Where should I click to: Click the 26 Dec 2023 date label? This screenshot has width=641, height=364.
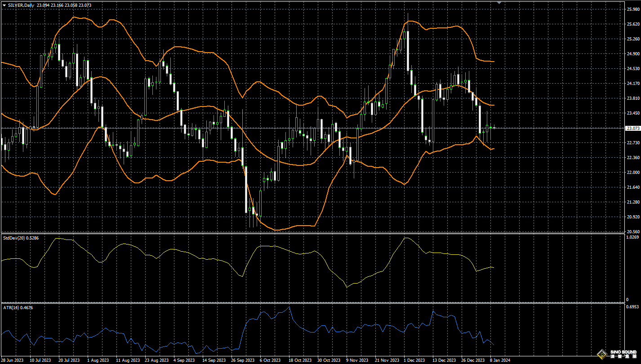[x=472, y=360]
